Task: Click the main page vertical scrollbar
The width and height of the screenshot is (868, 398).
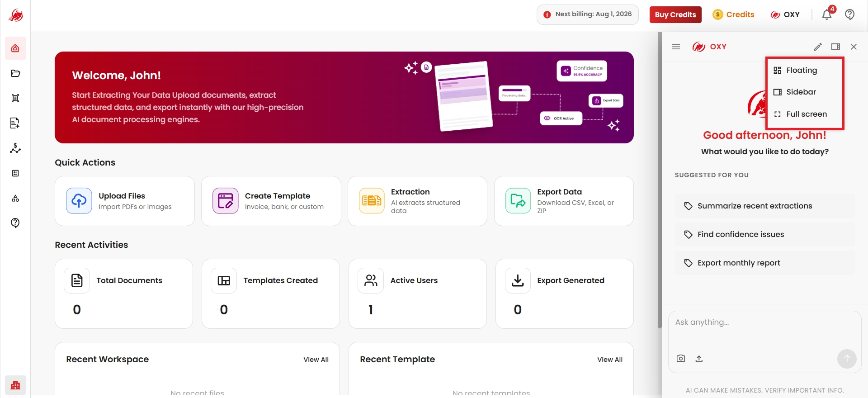Action: (x=660, y=181)
